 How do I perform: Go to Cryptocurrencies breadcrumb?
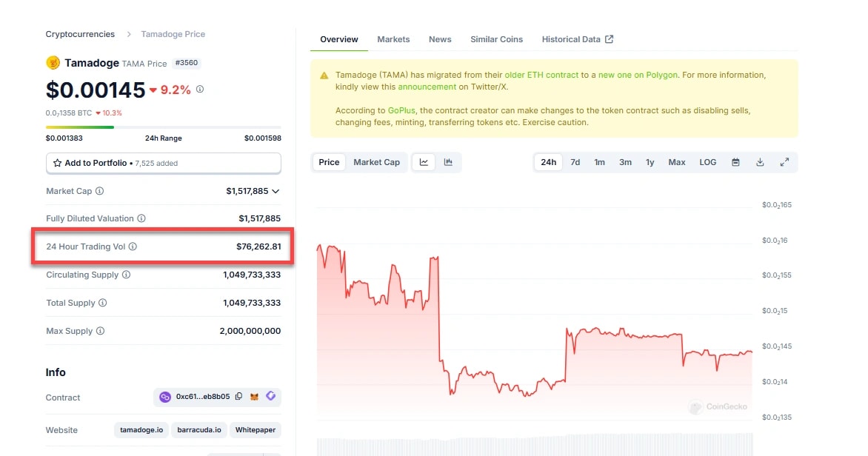[x=80, y=34]
